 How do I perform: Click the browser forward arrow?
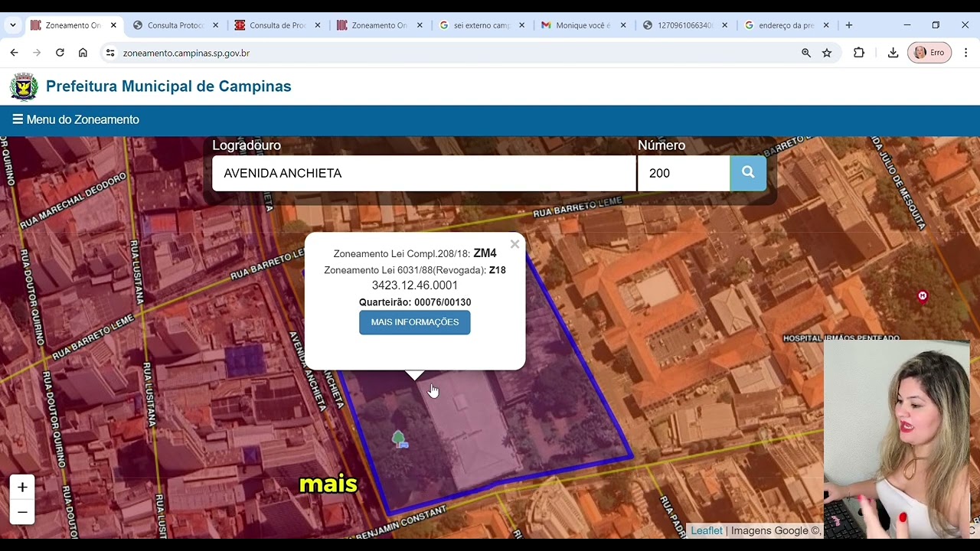[x=37, y=53]
